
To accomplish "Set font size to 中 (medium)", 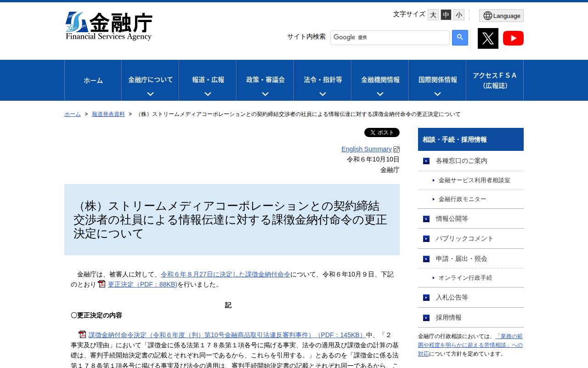I will [x=446, y=15].
